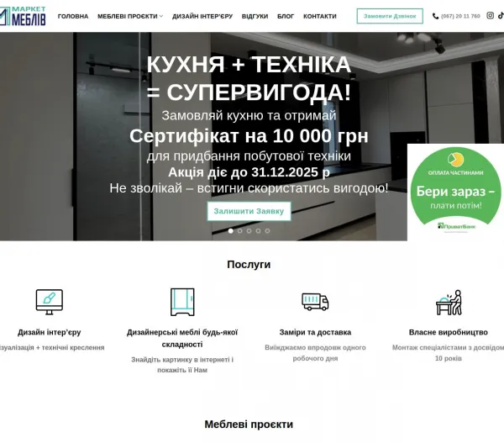This screenshot has height=443, width=504.
Task: Click the phone number (067) link
Action: click(x=460, y=16)
